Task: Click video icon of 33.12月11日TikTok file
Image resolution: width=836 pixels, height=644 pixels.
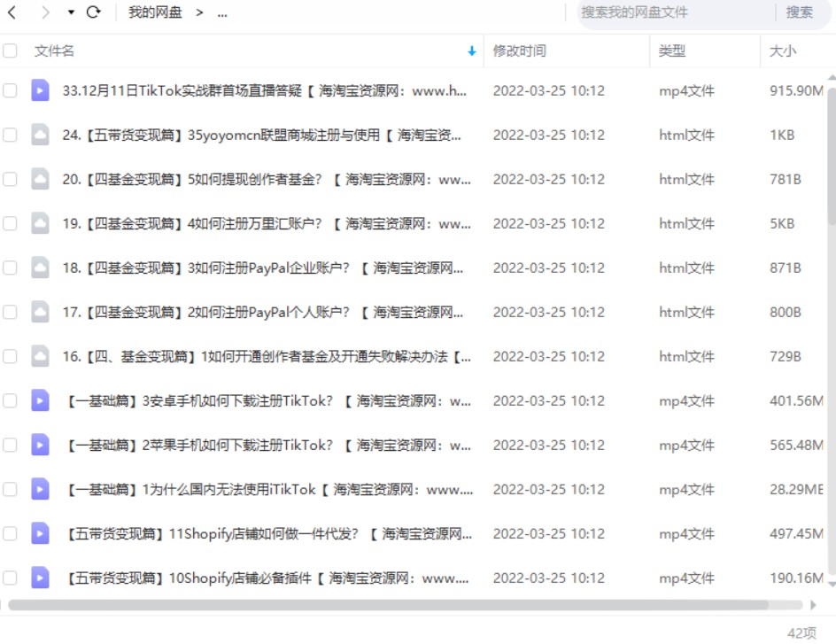Action: coord(40,90)
